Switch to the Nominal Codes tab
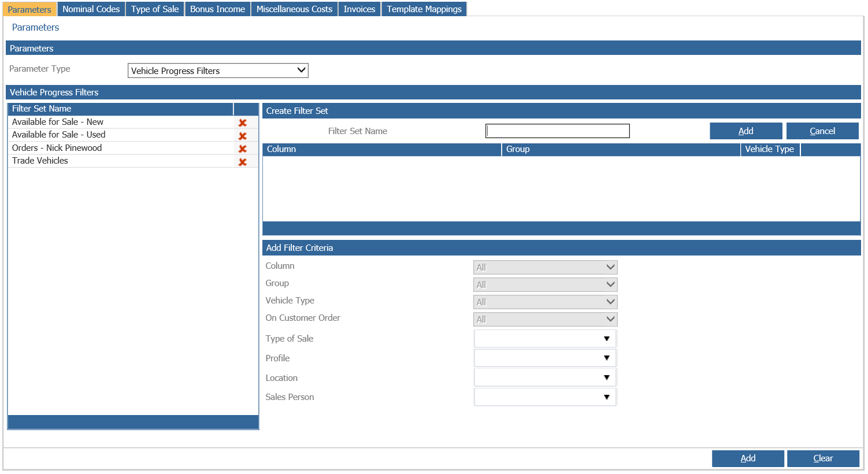Image resolution: width=868 pixels, height=474 pixels. tap(91, 9)
